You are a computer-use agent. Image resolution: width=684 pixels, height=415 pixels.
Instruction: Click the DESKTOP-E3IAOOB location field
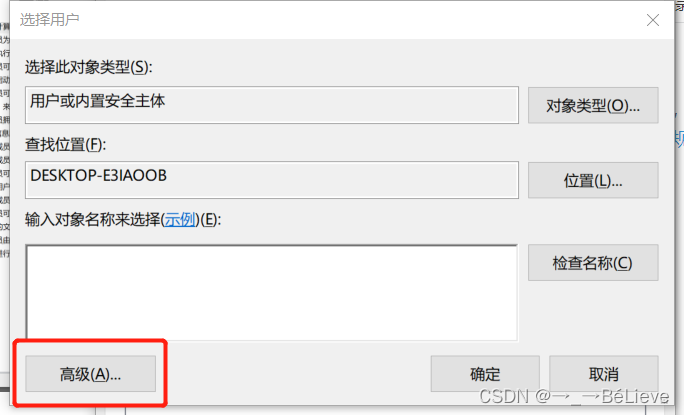[272, 180]
